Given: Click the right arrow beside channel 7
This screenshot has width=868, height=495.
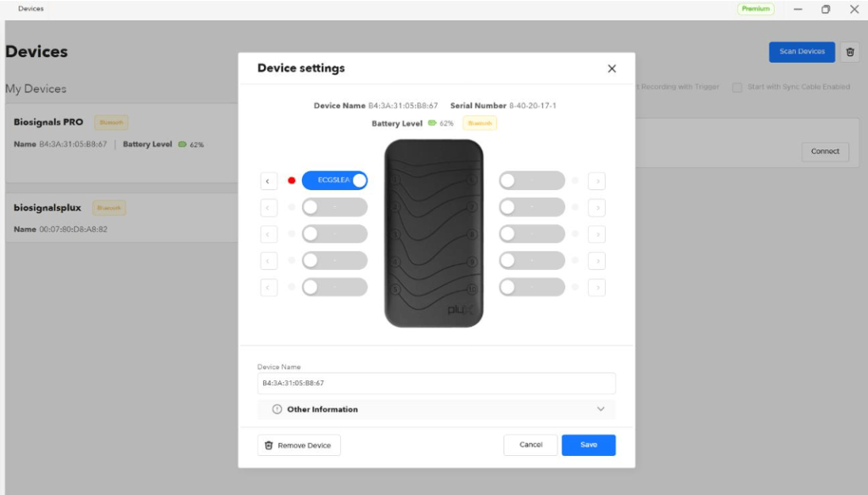Looking at the screenshot, I should click(x=596, y=208).
